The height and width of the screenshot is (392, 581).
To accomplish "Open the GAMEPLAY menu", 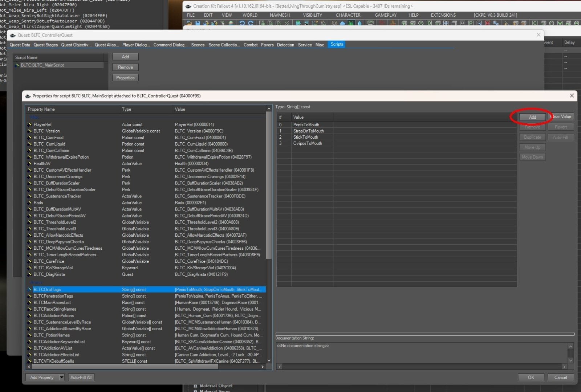I will coord(386,15).
